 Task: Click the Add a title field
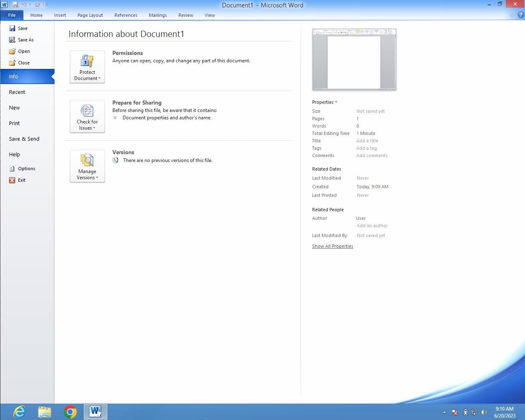point(367,141)
